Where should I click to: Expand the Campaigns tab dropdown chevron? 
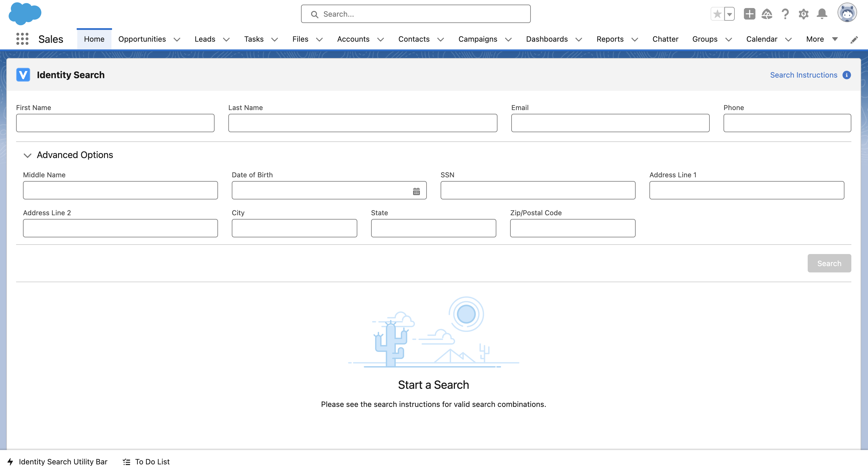(508, 40)
